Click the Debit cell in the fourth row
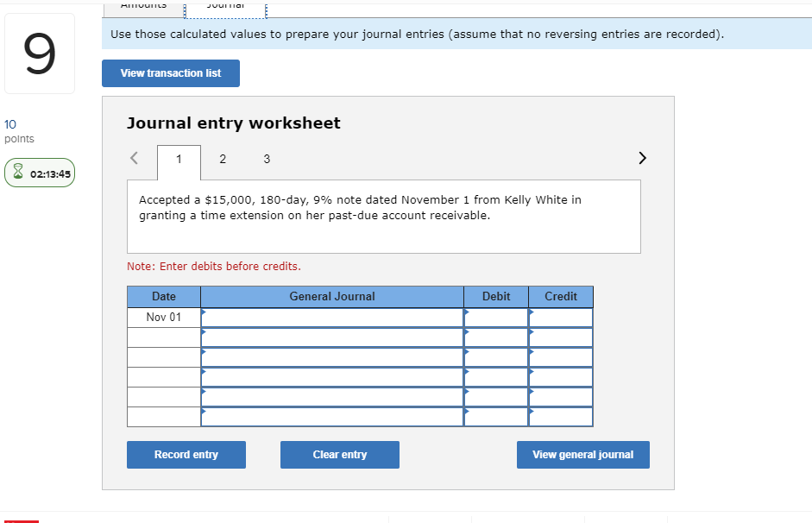The image size is (812, 523). (x=496, y=377)
